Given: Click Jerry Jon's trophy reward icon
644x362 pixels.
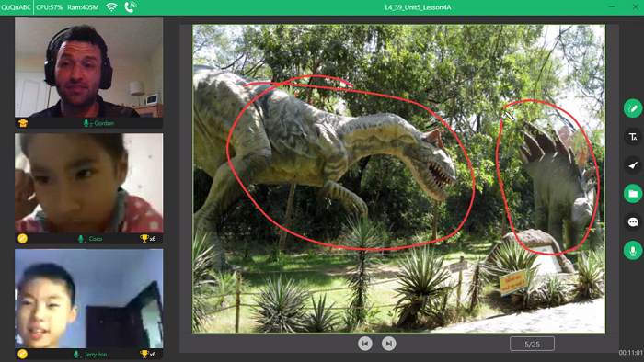Looking at the screenshot, I should [x=144, y=354].
